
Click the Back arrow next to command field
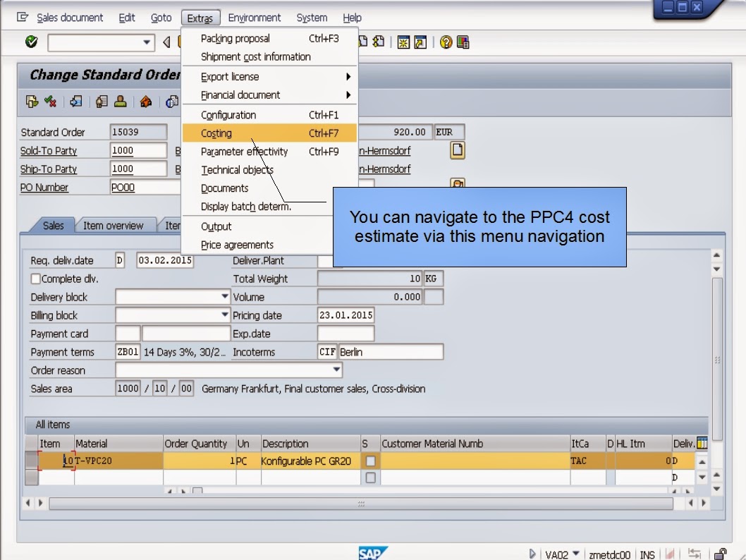point(166,42)
